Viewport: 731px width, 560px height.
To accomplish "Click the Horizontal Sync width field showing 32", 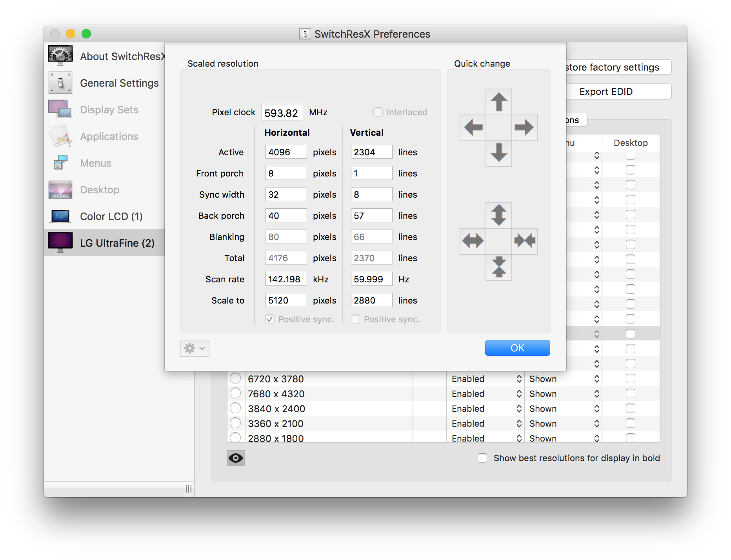I will pos(286,194).
